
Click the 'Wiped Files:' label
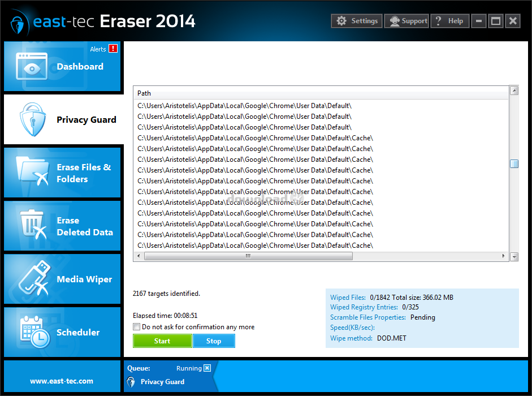coord(348,298)
